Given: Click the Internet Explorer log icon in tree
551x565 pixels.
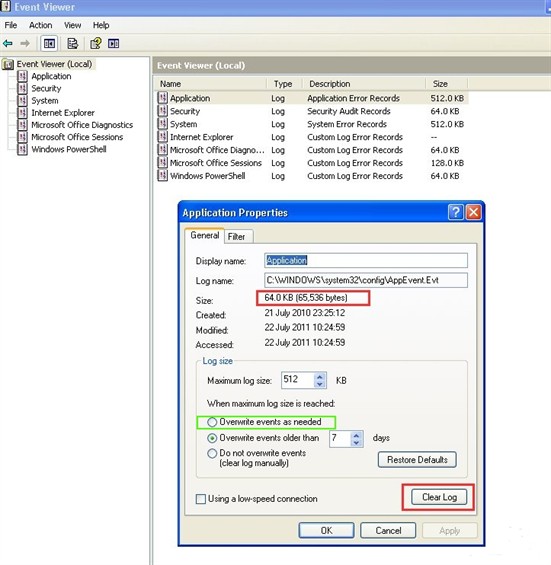Looking at the screenshot, I should pyautogui.click(x=22, y=113).
